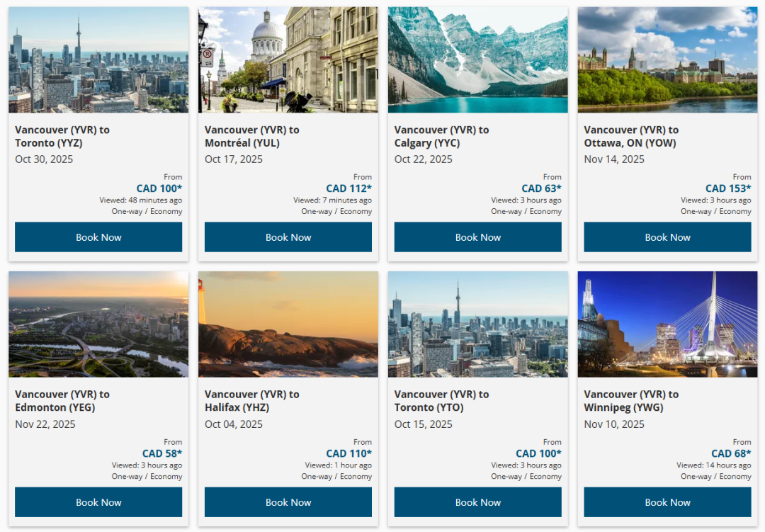Open the Ottawa Parliament Hill image
This screenshot has height=532, width=765.
coord(667,60)
